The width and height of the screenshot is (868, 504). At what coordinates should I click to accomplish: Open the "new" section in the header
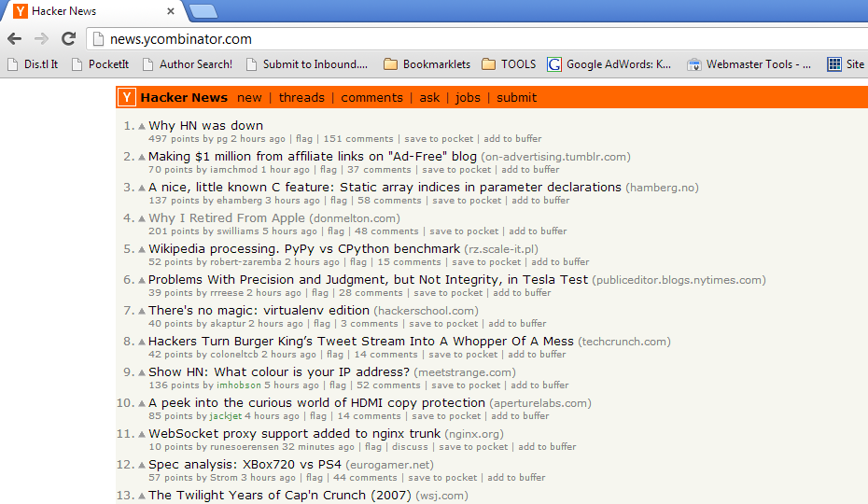[249, 97]
